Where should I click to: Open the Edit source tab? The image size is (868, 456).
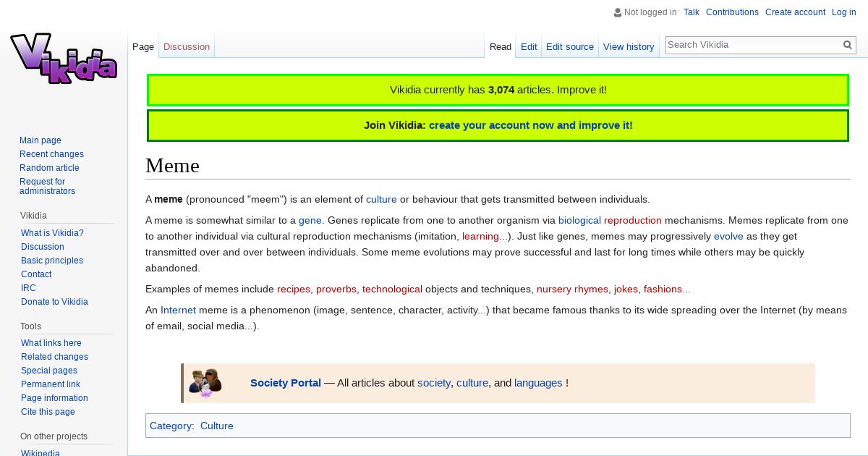[570, 47]
